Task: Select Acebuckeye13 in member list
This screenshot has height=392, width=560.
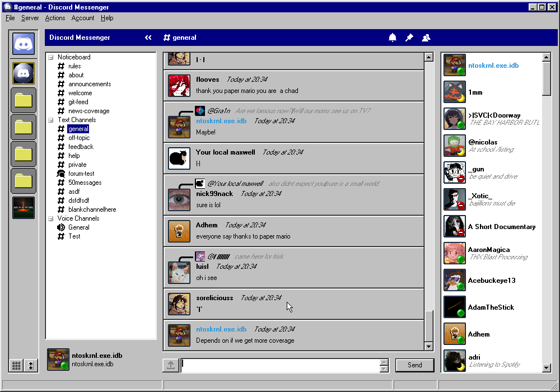Action: click(492, 280)
